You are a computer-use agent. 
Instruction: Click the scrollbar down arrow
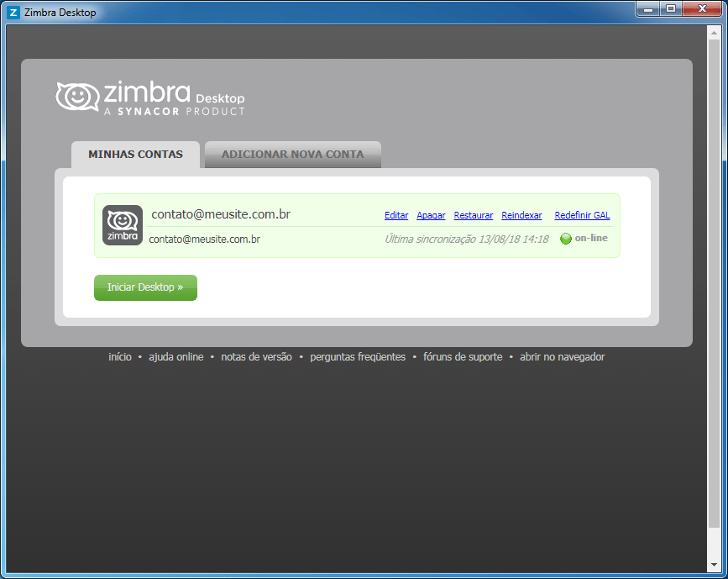715,563
